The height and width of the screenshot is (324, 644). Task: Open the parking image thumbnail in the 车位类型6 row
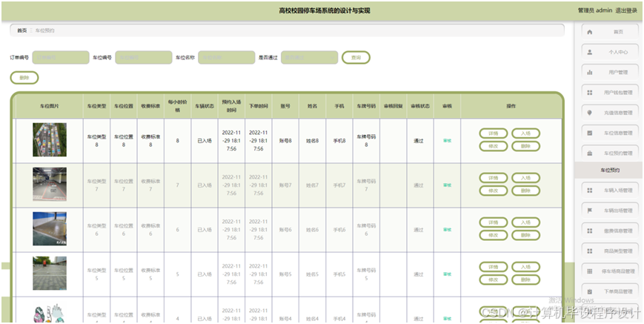coord(50,229)
